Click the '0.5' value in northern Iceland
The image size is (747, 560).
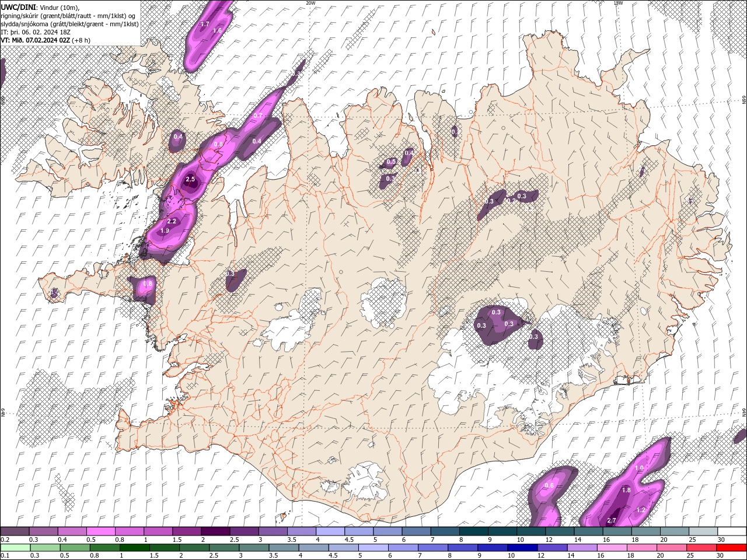[x=392, y=162]
